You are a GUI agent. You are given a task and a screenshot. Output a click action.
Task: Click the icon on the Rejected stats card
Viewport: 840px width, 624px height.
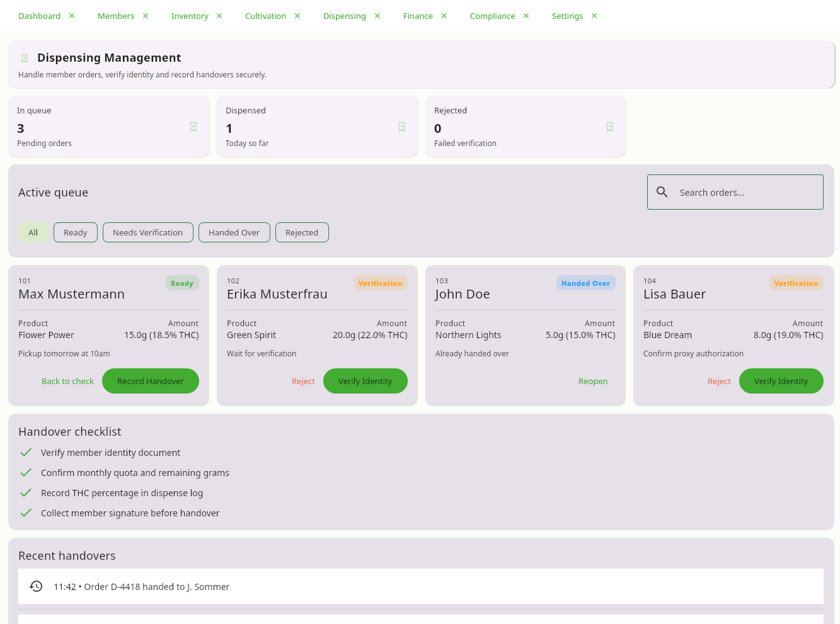click(610, 127)
